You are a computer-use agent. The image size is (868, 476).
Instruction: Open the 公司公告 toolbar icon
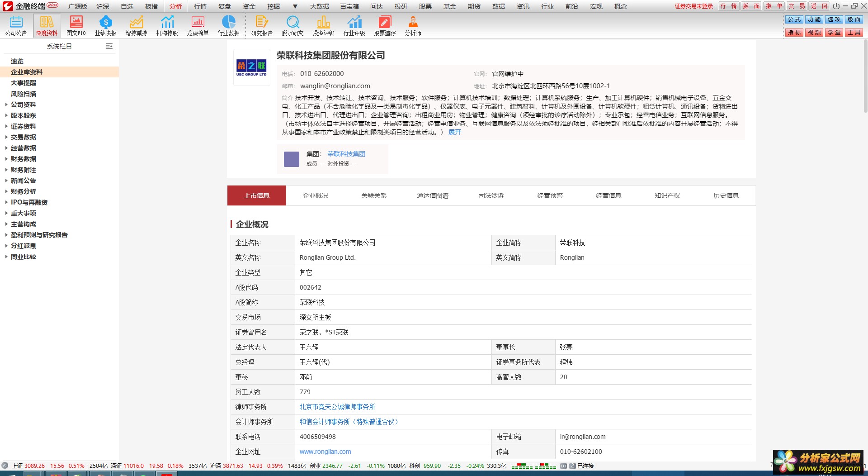tap(16, 26)
